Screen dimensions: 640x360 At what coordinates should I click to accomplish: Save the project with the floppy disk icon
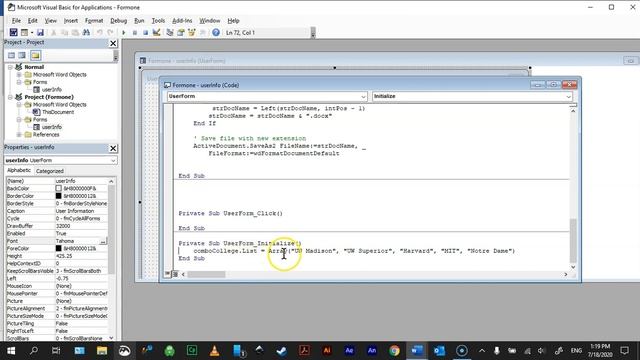(x=40, y=32)
